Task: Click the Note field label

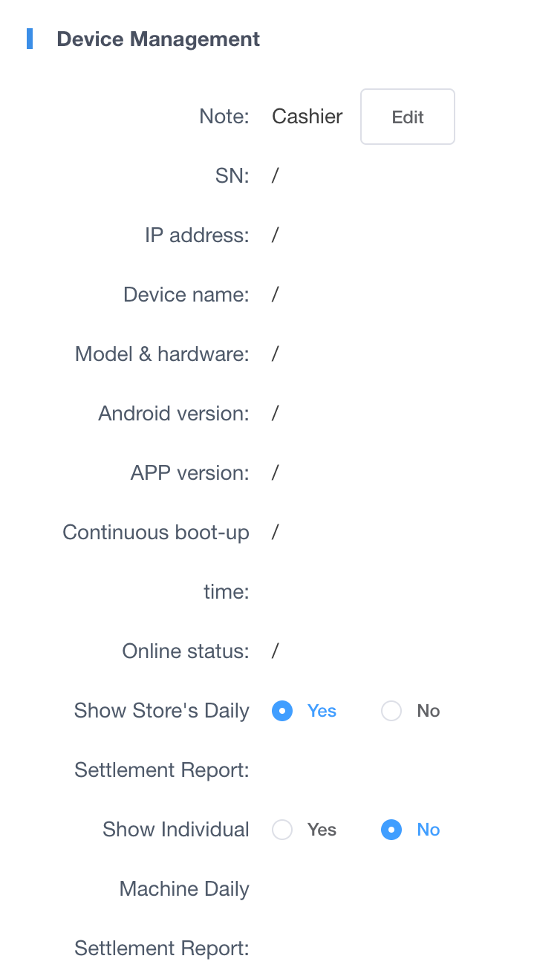Action: click(x=224, y=117)
